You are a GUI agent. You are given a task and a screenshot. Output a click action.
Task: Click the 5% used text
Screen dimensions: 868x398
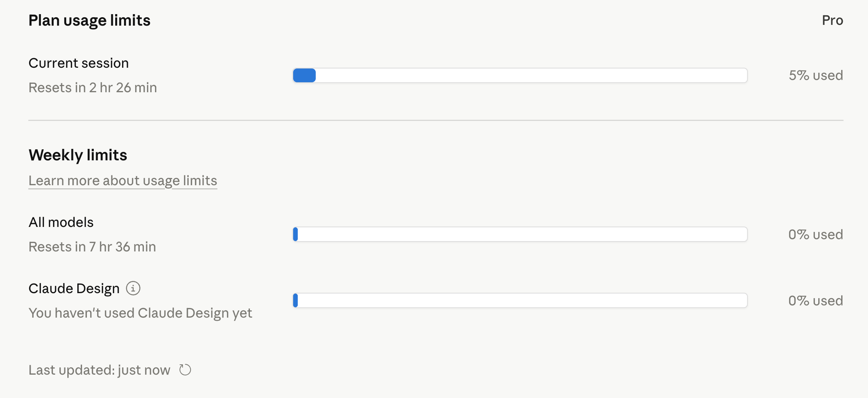816,75
